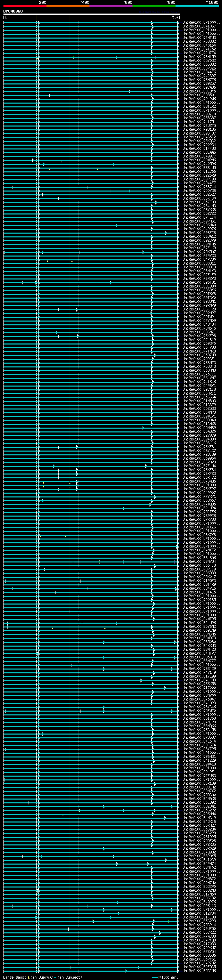Select hit label UniRef100_A4S5I2
Screen dimensions: 222x980
point(199,137)
